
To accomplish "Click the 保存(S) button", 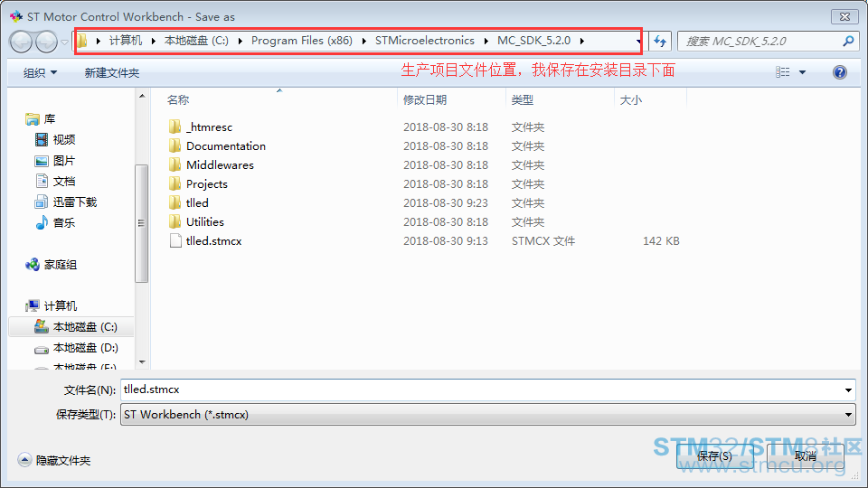I will point(714,455).
